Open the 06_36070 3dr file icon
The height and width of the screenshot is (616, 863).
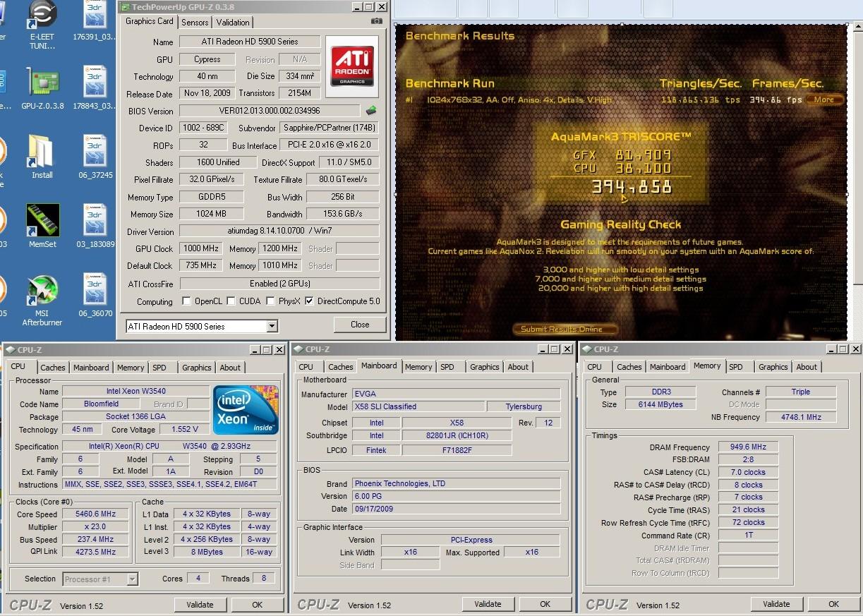[95, 291]
